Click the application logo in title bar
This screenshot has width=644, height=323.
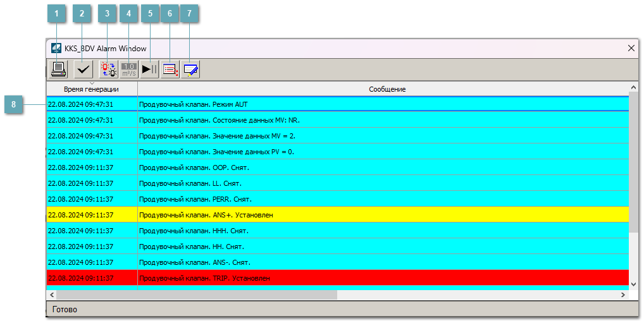point(56,48)
